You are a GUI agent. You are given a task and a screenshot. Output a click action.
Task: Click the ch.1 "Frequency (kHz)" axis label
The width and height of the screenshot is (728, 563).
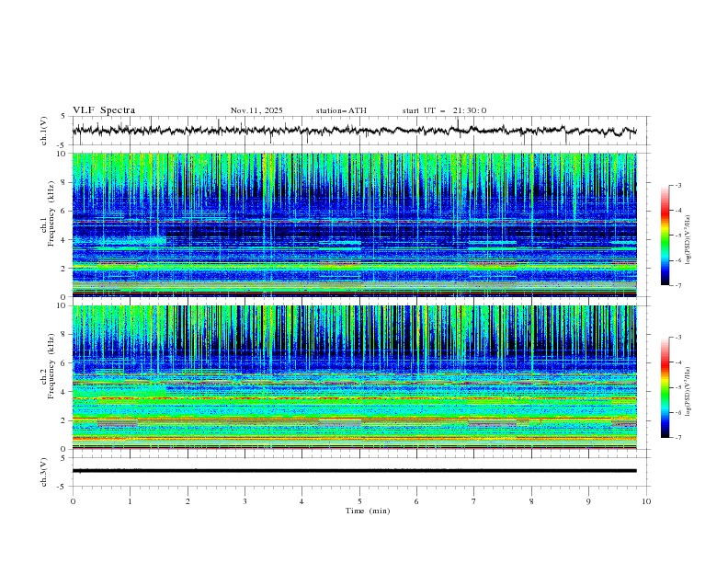click(x=51, y=213)
